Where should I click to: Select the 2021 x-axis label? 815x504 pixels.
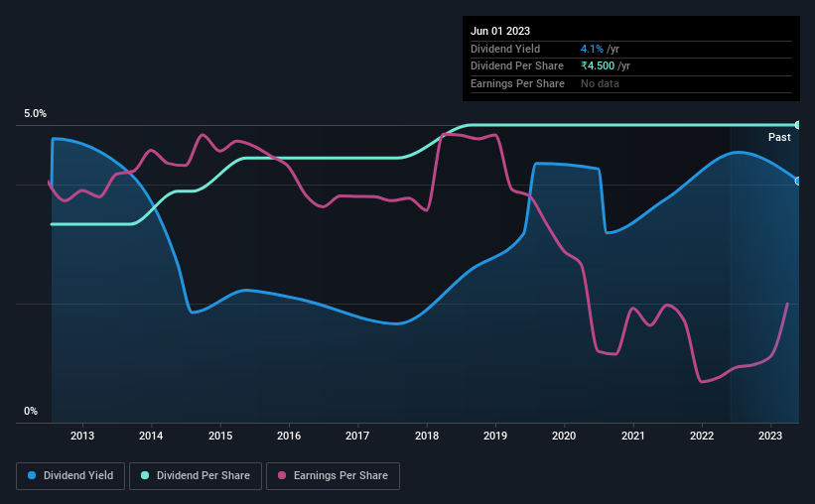pyautogui.click(x=633, y=436)
